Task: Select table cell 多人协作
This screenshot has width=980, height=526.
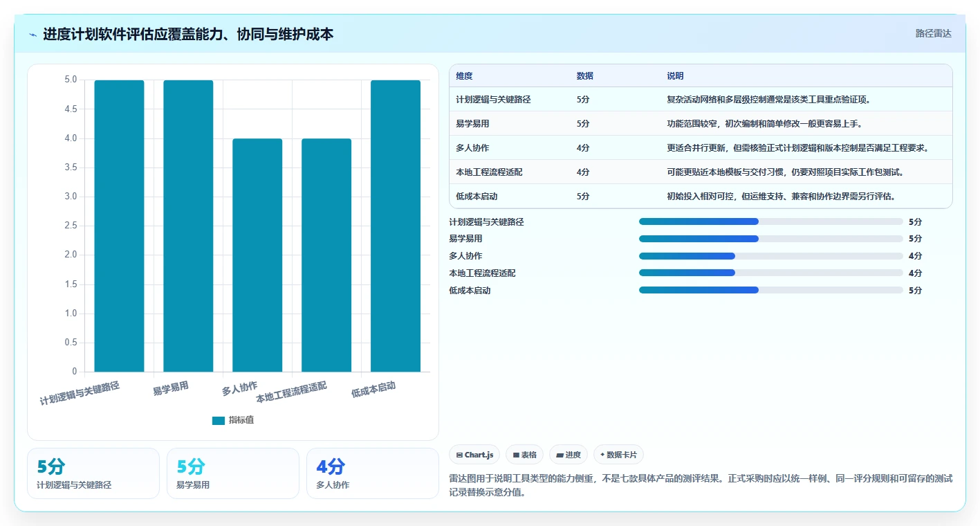Action: (x=474, y=148)
